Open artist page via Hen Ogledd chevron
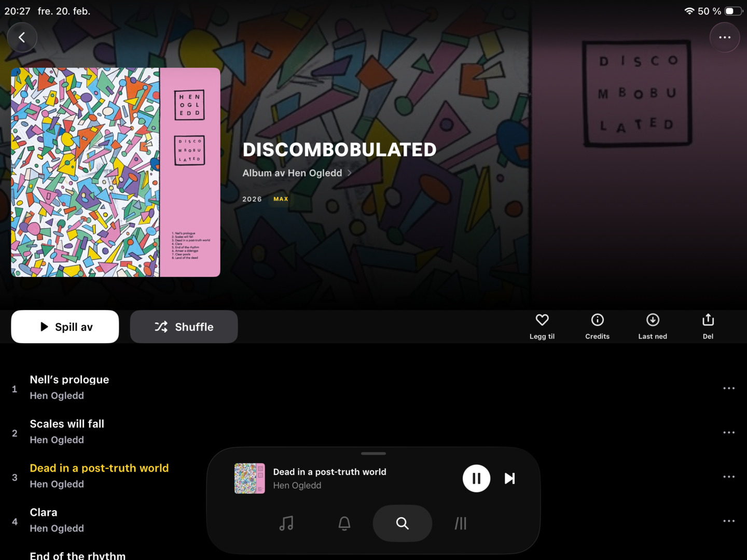Image resolution: width=747 pixels, height=560 pixels. pos(350,173)
